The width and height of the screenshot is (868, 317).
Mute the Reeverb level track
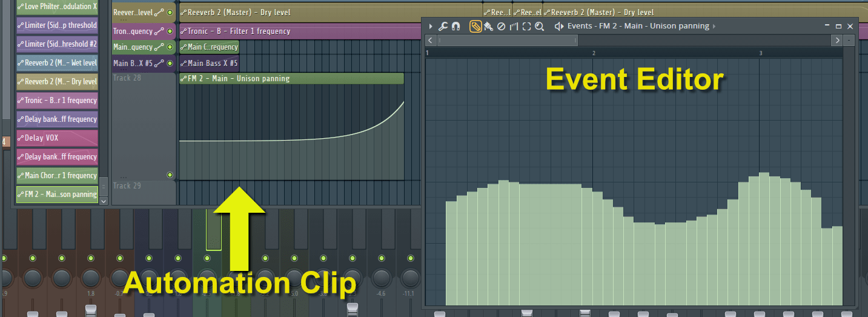point(170,12)
